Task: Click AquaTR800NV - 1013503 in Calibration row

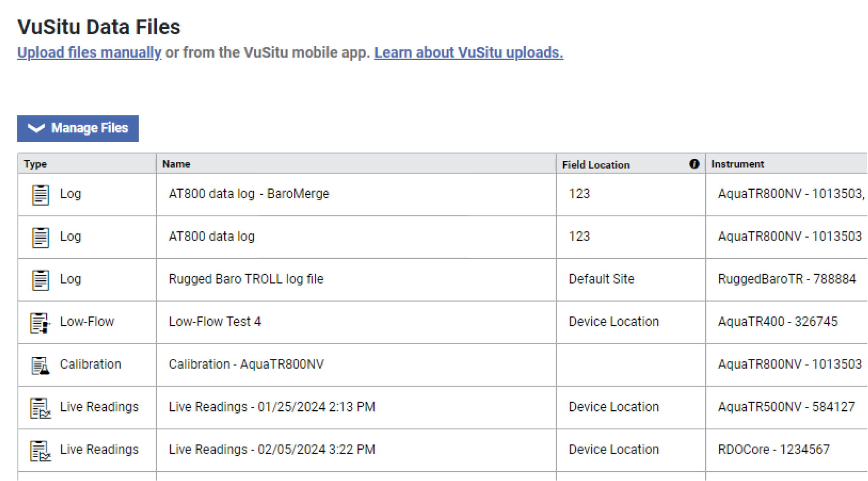Action: pyautogui.click(x=790, y=364)
